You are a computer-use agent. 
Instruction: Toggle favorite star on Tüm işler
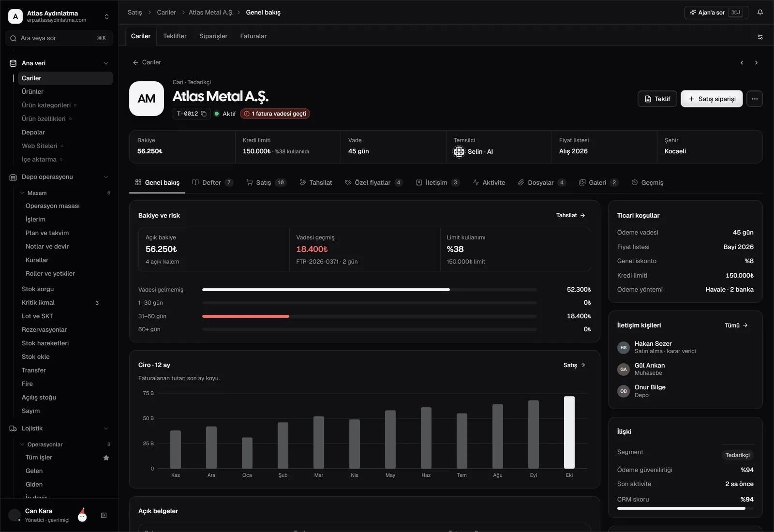106,458
